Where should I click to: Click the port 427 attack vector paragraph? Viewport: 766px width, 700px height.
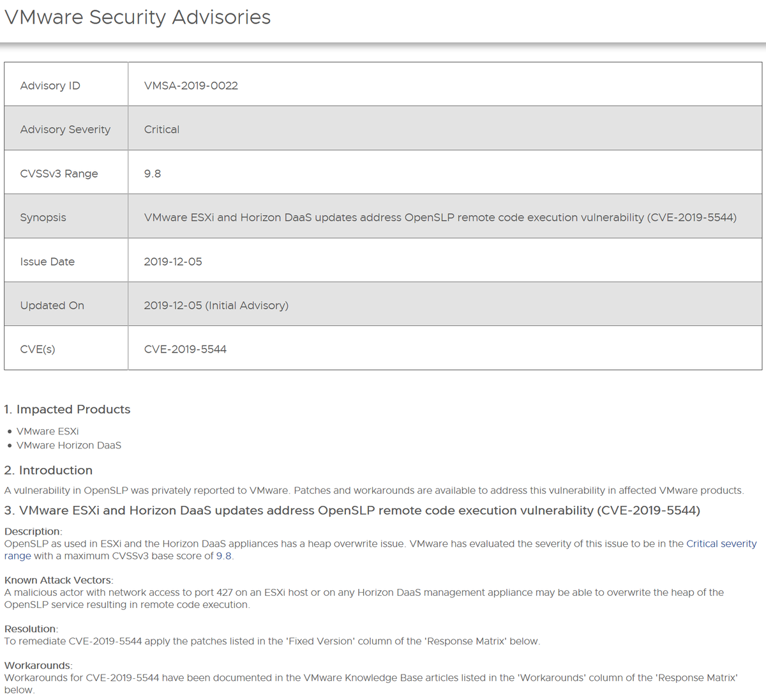tap(364, 598)
